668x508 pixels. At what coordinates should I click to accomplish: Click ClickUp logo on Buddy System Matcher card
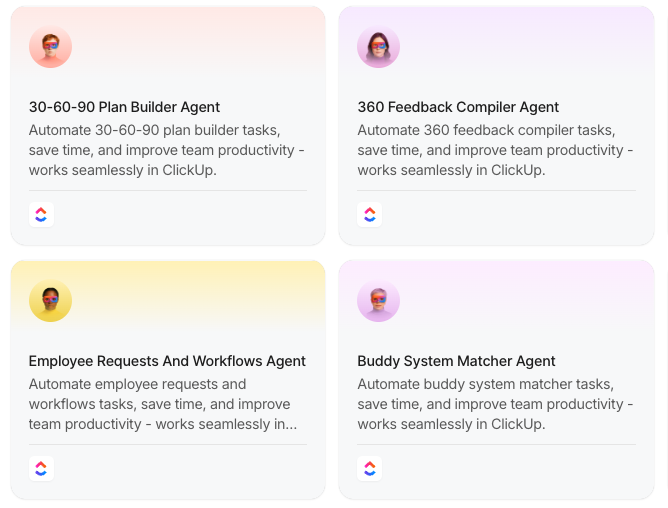369,468
